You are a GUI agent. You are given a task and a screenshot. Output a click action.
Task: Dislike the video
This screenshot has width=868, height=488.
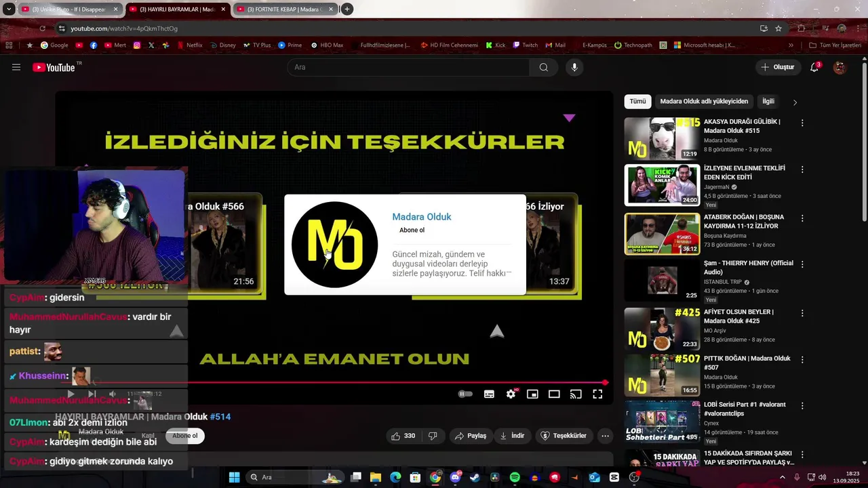(x=433, y=436)
